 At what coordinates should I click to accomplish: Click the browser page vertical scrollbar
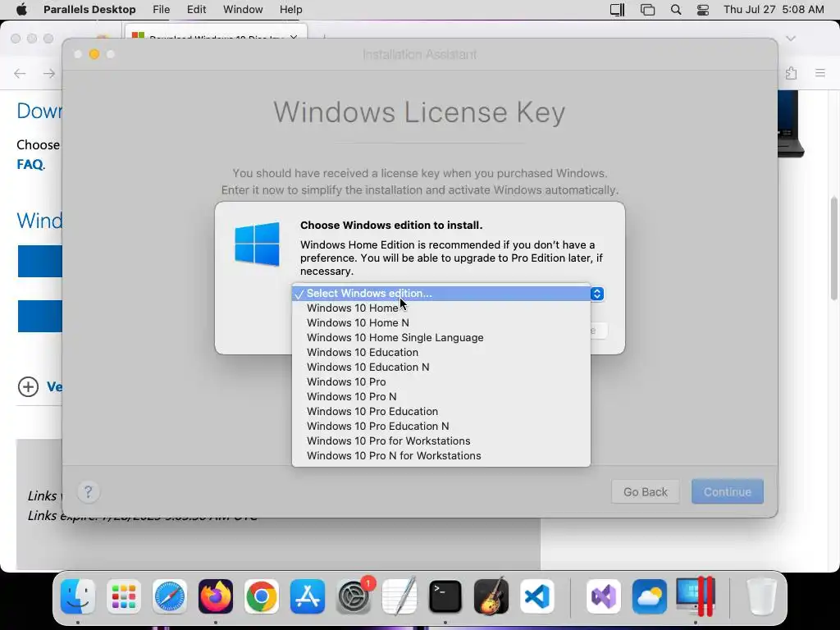834,249
